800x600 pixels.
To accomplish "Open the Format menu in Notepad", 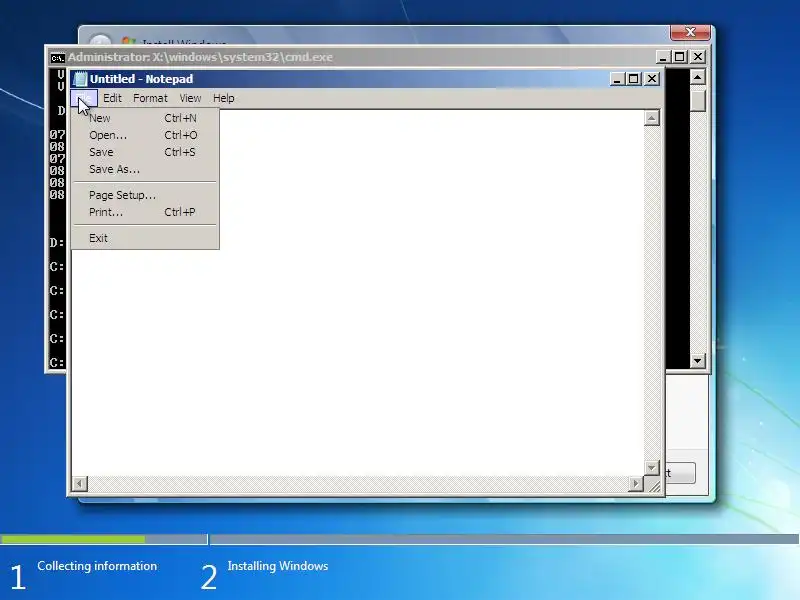I will coord(150,98).
